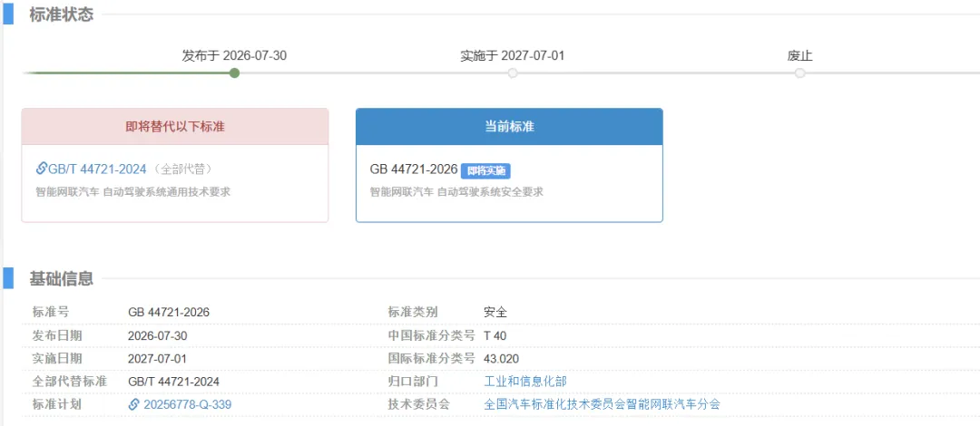
Task: Click the 全部代替 label in replaced card
Action: [x=183, y=169]
